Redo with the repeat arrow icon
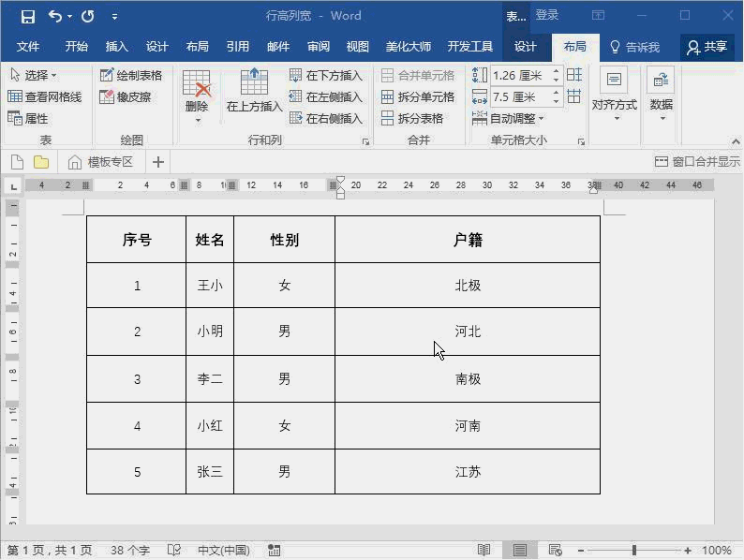This screenshot has width=744, height=560. pos(88,17)
